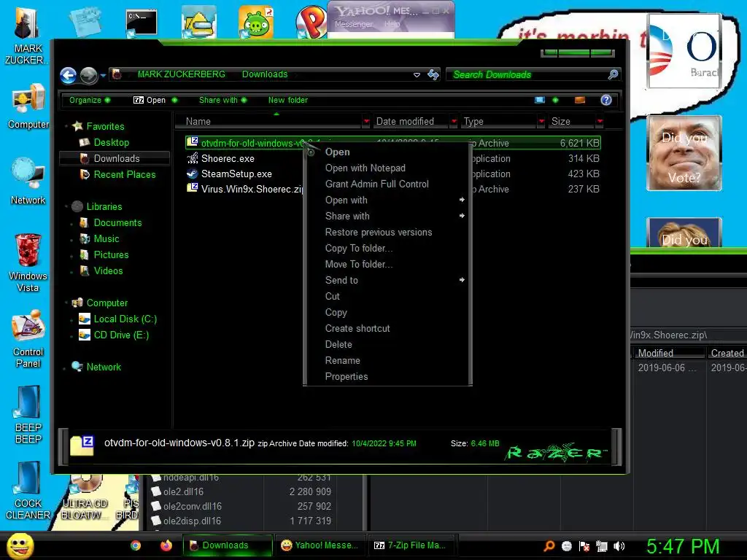
Task: Open the Control Panel desktop icon
Action: click(x=28, y=339)
